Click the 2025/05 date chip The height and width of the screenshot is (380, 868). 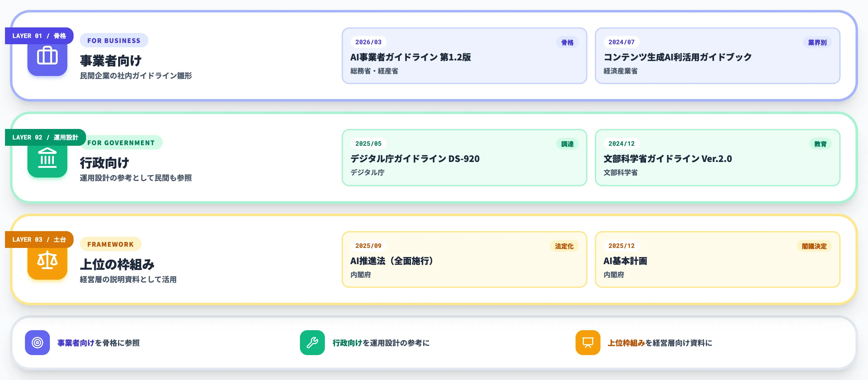click(x=368, y=144)
